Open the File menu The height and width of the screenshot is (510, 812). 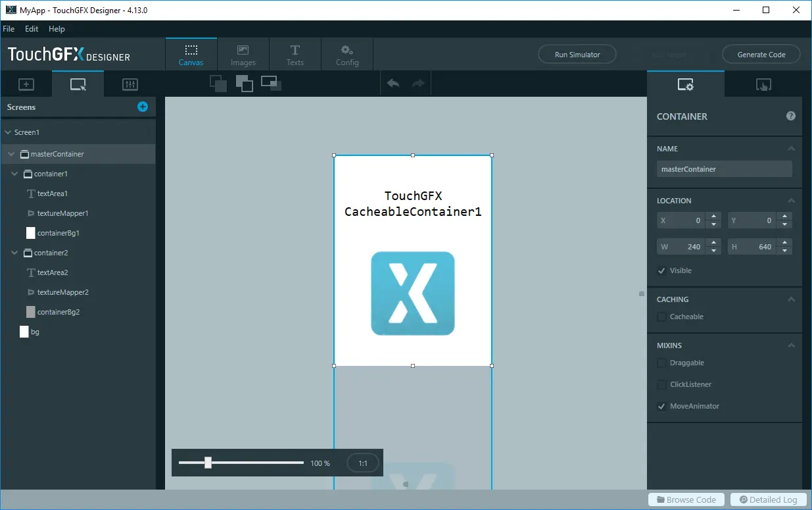pos(9,29)
